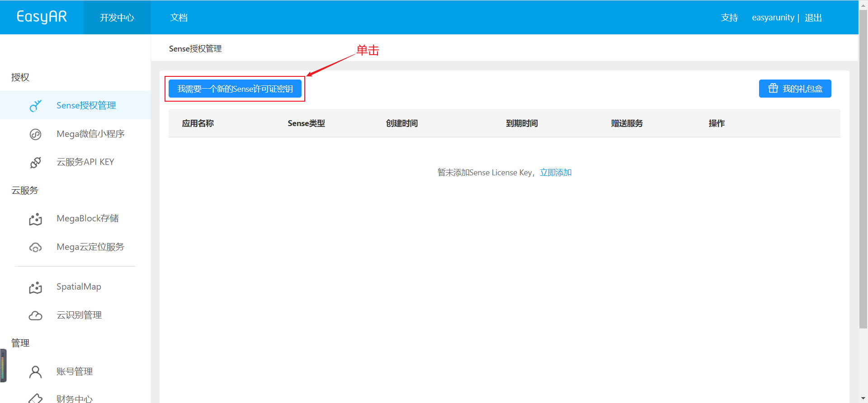Click 退出 to log out

click(x=813, y=18)
